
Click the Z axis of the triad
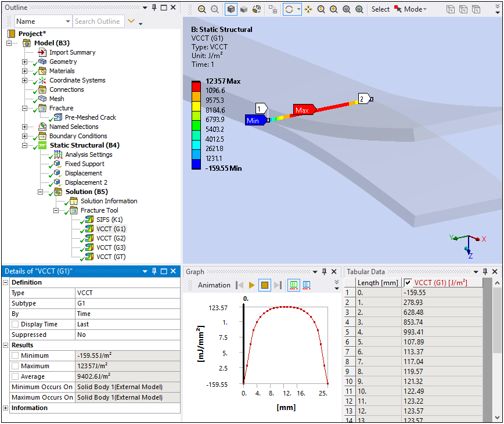coord(470,251)
